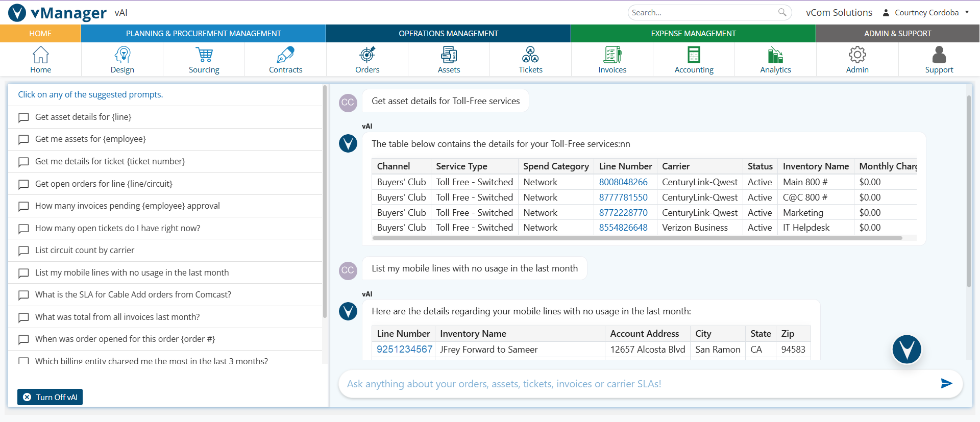Click the vCom Solutions company name

[x=839, y=13]
